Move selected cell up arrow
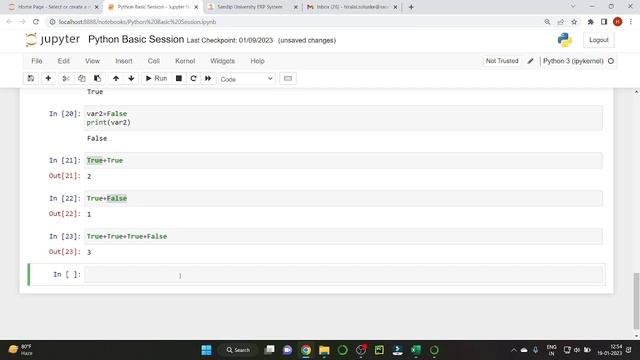 pos(116,78)
